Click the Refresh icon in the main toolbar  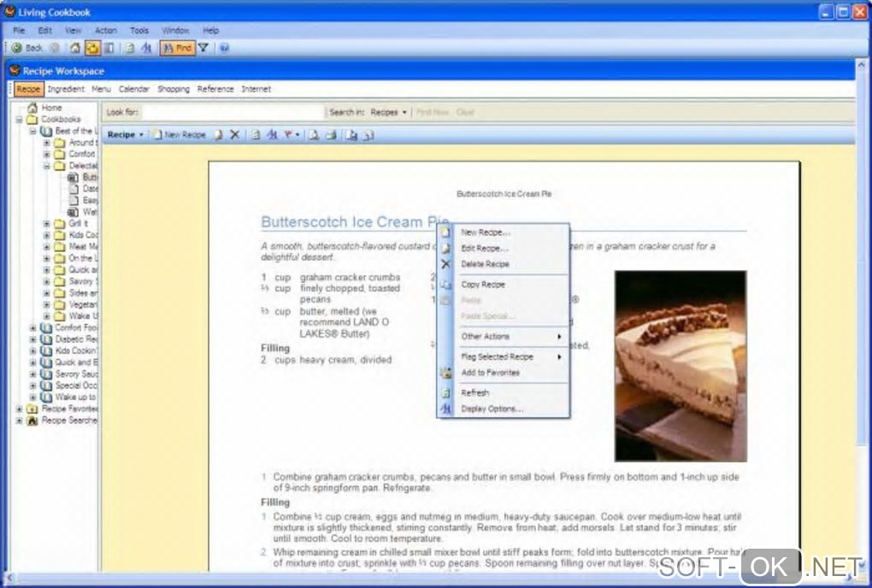(130, 49)
